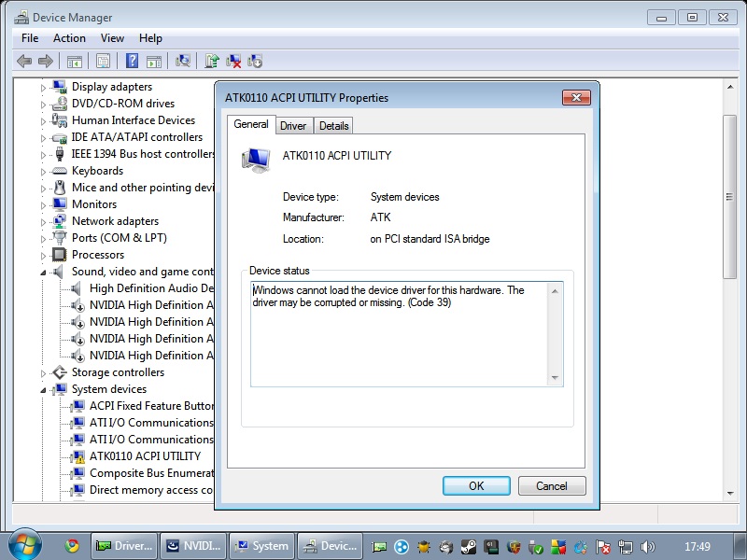Open the Help menu

point(150,38)
